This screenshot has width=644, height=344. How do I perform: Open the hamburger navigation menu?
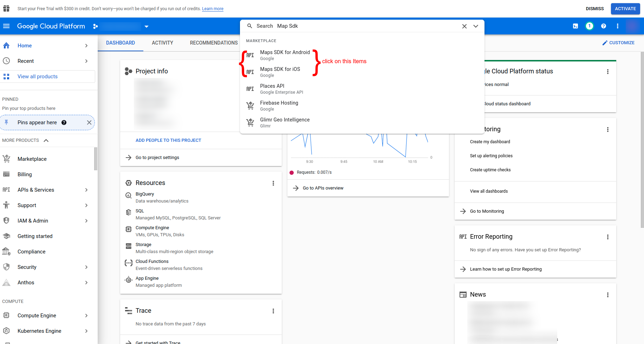click(x=6, y=26)
